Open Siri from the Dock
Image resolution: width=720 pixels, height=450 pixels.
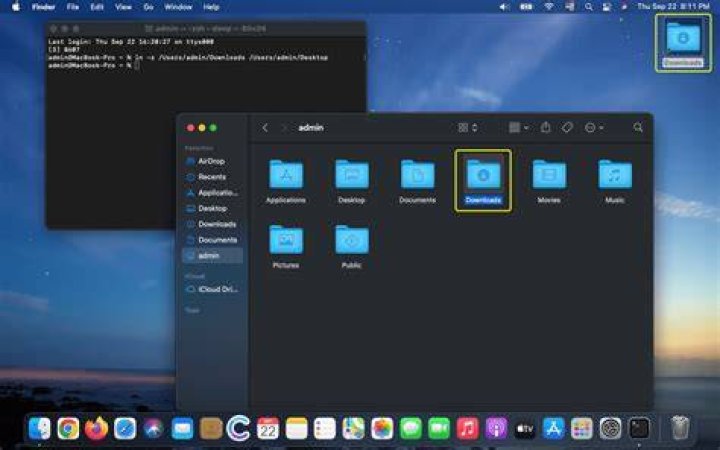pyautogui.click(x=153, y=429)
